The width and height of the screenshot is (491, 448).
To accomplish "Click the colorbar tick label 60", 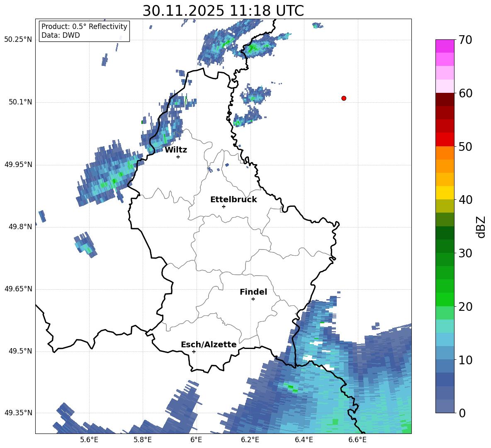I will click(x=466, y=93).
